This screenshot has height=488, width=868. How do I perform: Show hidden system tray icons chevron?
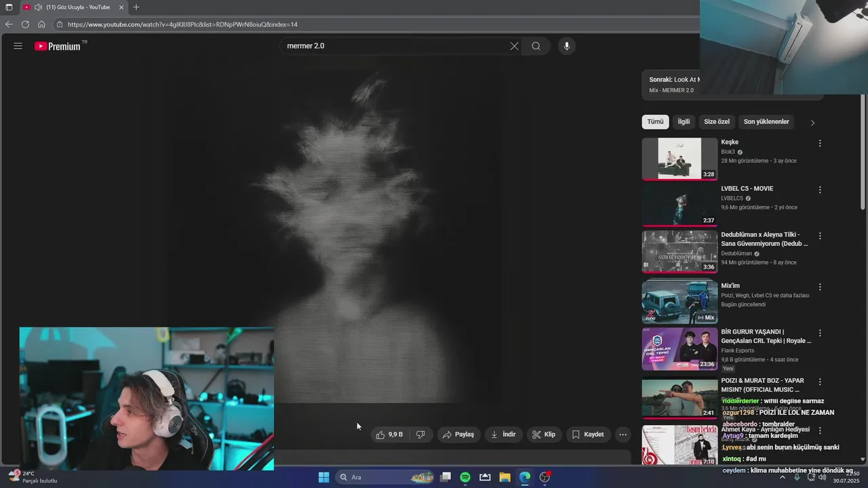(782, 477)
